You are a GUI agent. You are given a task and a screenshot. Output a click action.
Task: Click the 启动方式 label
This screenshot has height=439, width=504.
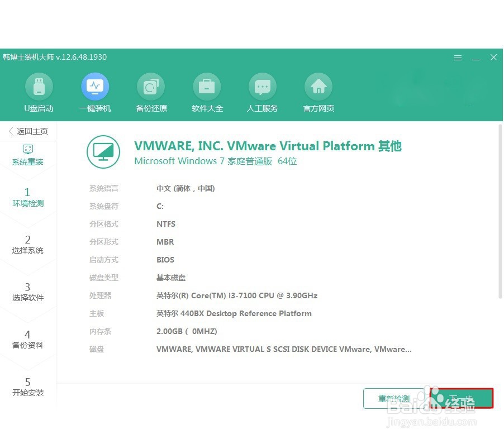[104, 260]
